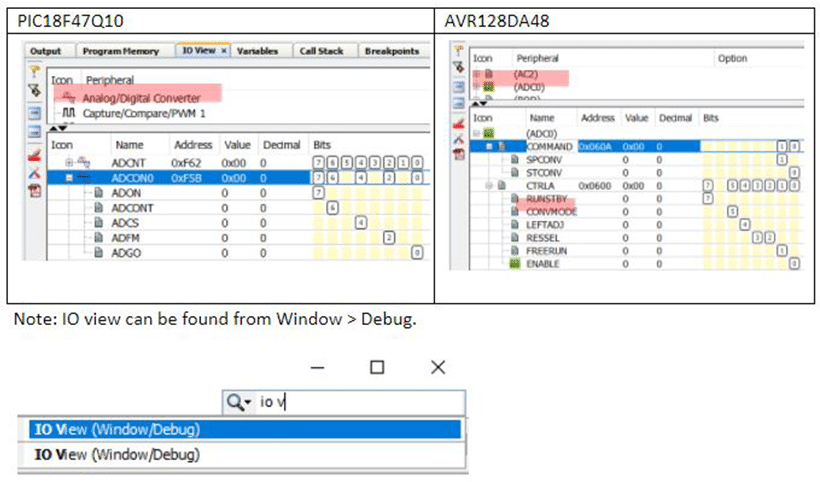This screenshot has width=820, height=482.
Task: Click the green ADC0 chip icon in the peripheral list
Action: pyautogui.click(x=489, y=88)
